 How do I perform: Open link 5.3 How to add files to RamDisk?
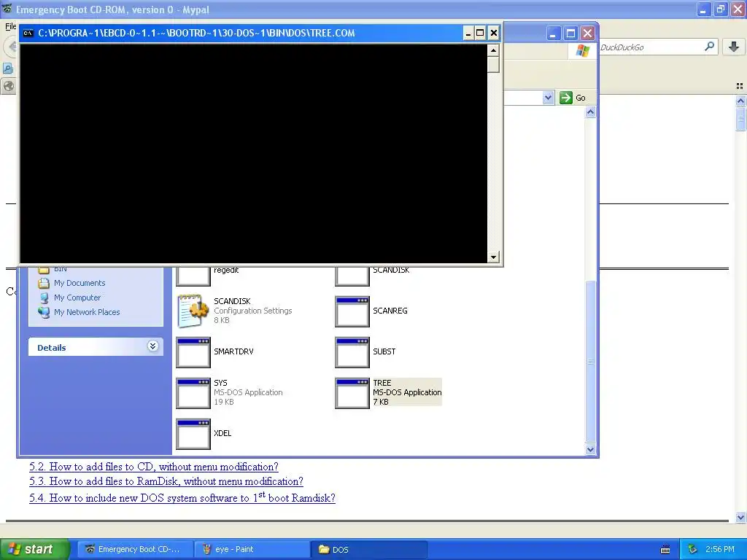pos(166,481)
